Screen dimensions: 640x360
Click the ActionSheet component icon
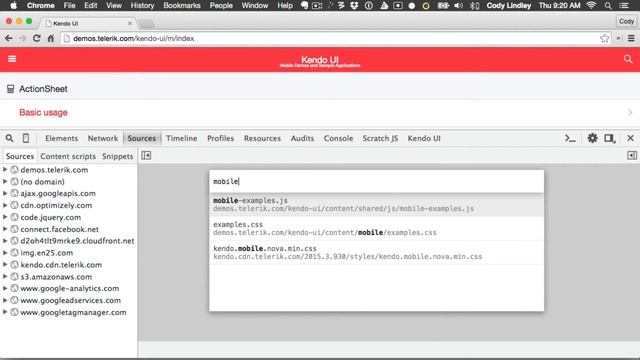(x=11, y=89)
